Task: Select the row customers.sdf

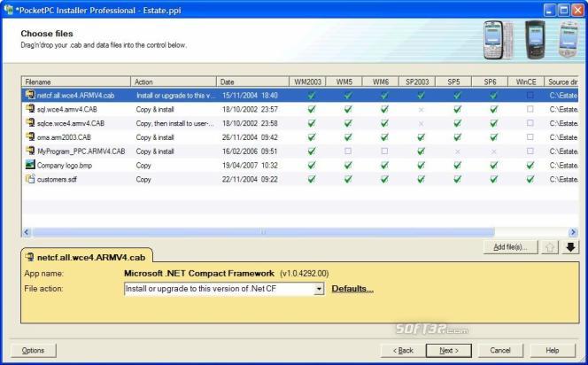Action: tap(300, 179)
